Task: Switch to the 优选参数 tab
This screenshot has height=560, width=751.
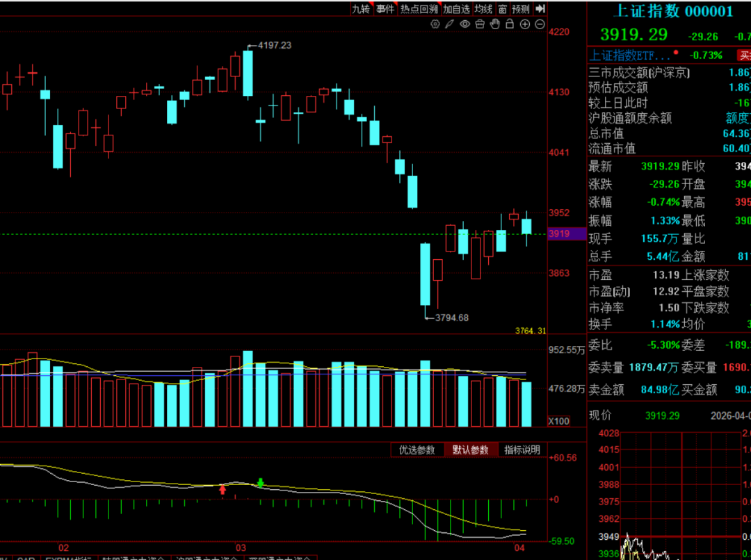Action: 417,450
